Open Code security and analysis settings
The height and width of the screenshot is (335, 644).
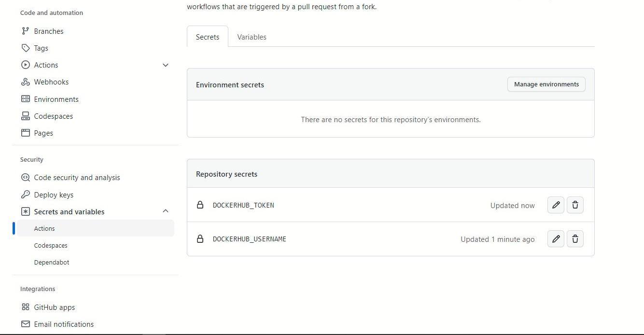[77, 178]
